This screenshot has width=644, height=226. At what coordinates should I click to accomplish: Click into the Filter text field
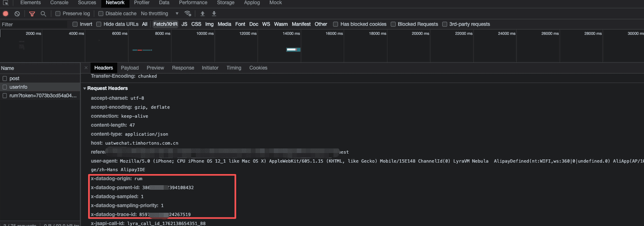[33, 24]
